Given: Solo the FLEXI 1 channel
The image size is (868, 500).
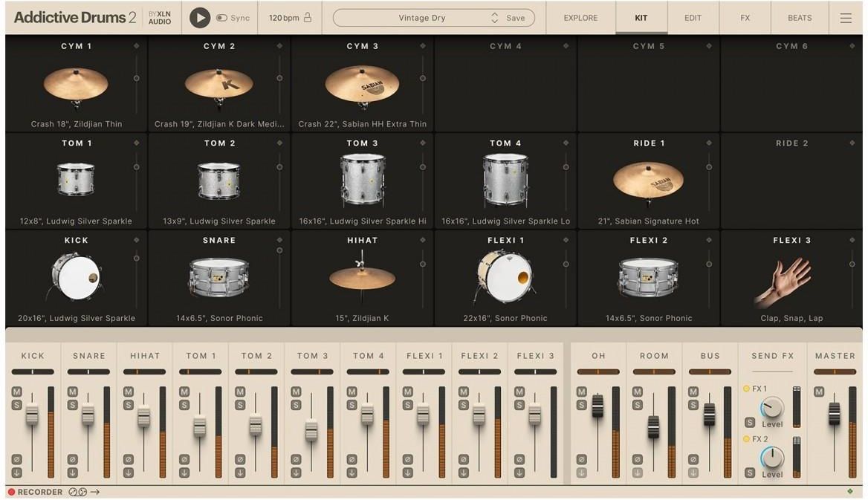Looking at the screenshot, I should point(408,405).
